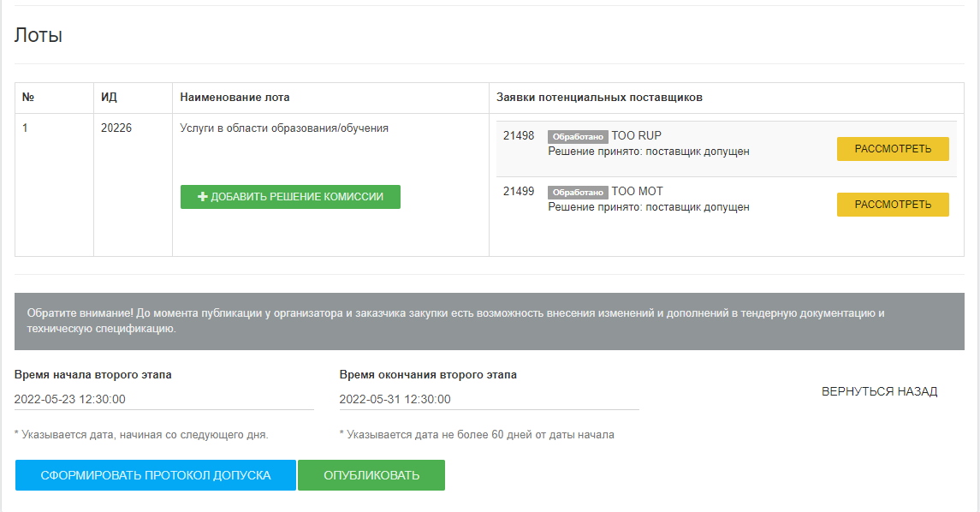Click the supplier name TOO MOT

[x=637, y=192]
